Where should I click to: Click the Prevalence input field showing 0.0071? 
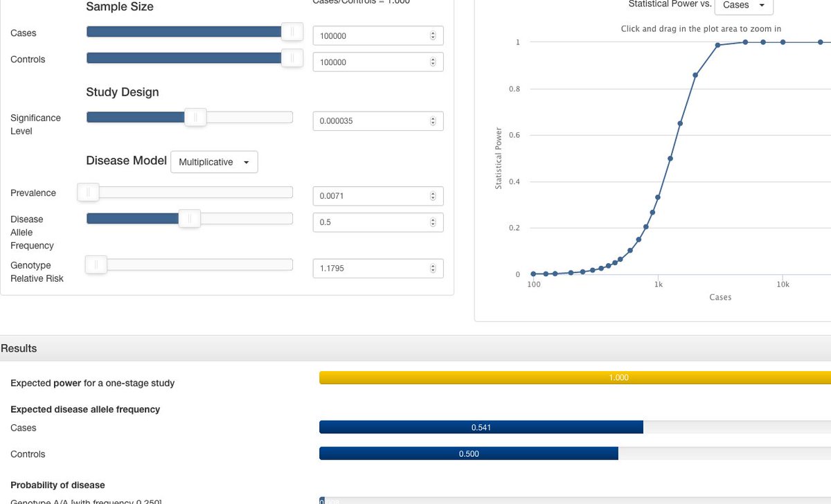pyautogui.click(x=378, y=196)
